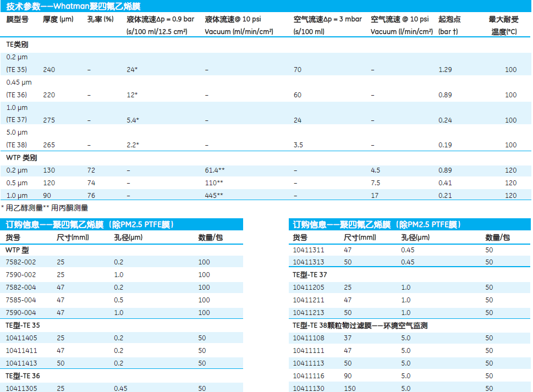Click the "TE类别" section label

(x=17, y=45)
